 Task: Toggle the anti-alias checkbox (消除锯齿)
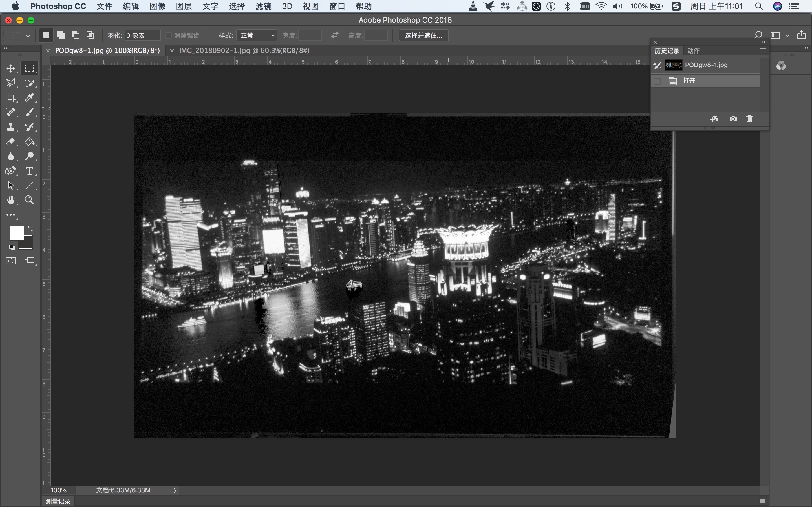coord(169,35)
